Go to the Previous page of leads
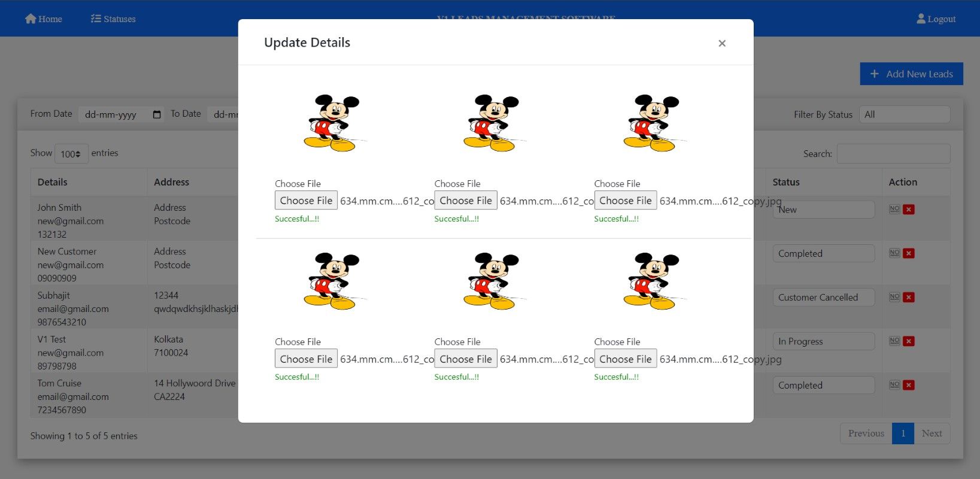Image resolution: width=980 pixels, height=479 pixels. pyautogui.click(x=866, y=433)
